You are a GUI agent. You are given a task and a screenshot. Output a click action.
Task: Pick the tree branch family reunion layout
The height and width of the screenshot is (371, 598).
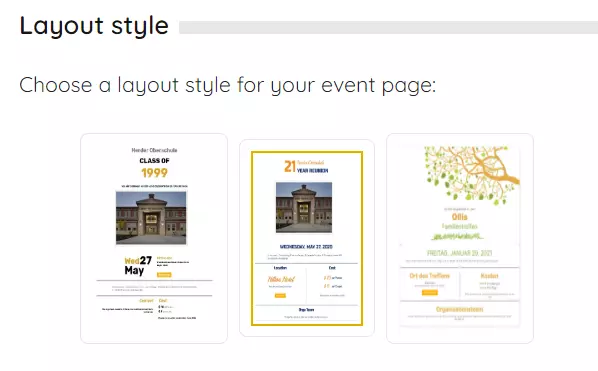460,238
